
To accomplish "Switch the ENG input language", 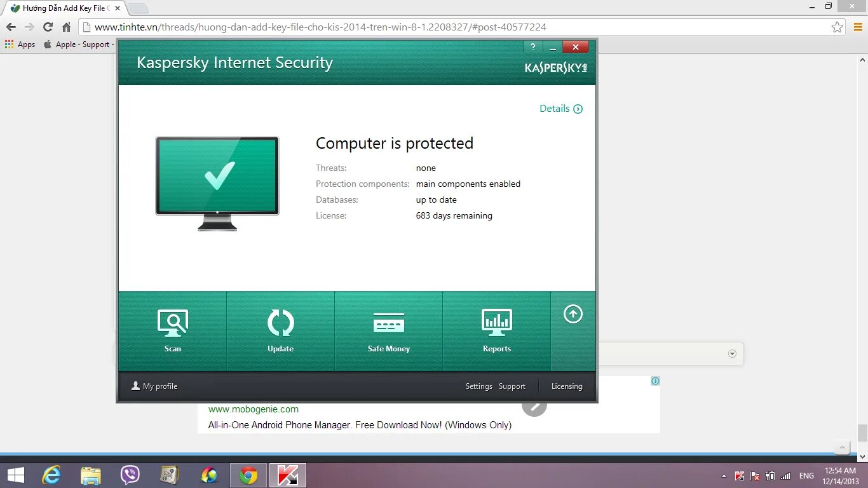I will pyautogui.click(x=806, y=476).
